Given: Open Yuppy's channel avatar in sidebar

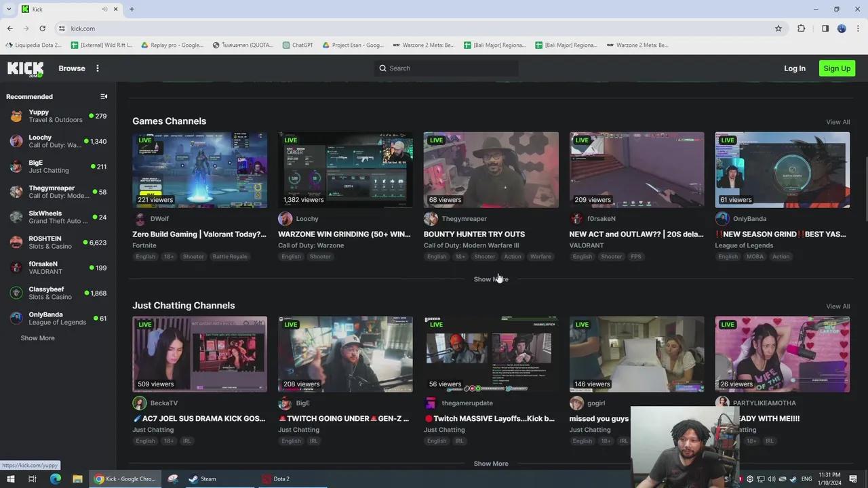Looking at the screenshot, I should pos(16,115).
